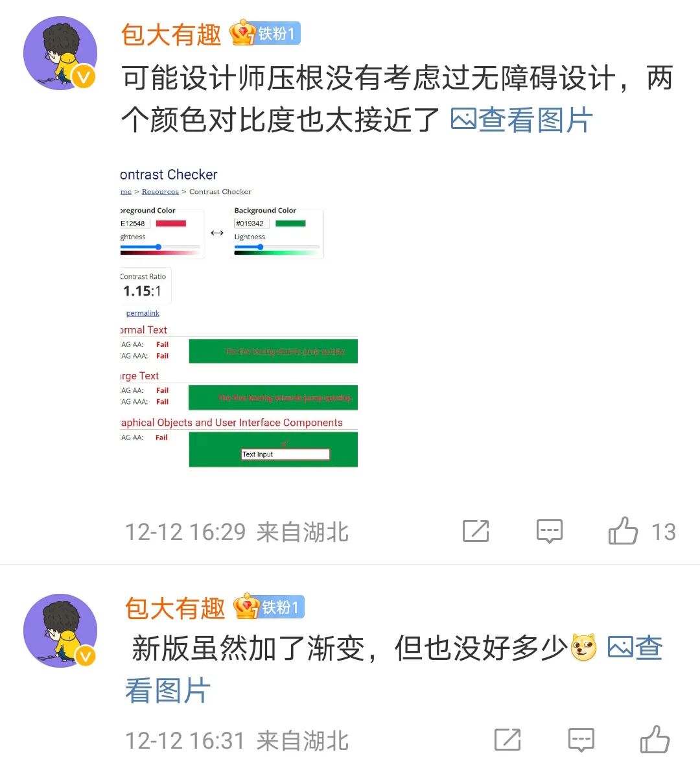Tap the username 包大有趣 on first comment
This screenshot has width=700, height=774.
click(x=171, y=34)
